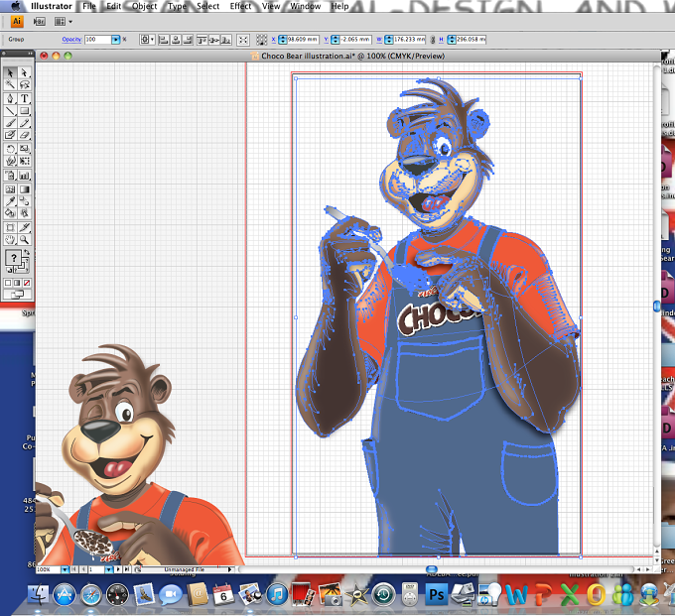Select the Free Transform tool

[24, 161]
